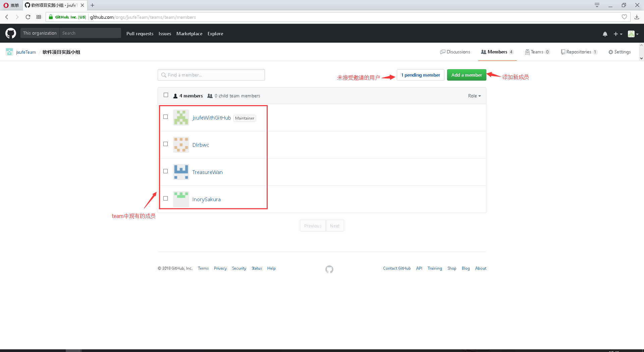Open the Training footer link

(x=435, y=268)
